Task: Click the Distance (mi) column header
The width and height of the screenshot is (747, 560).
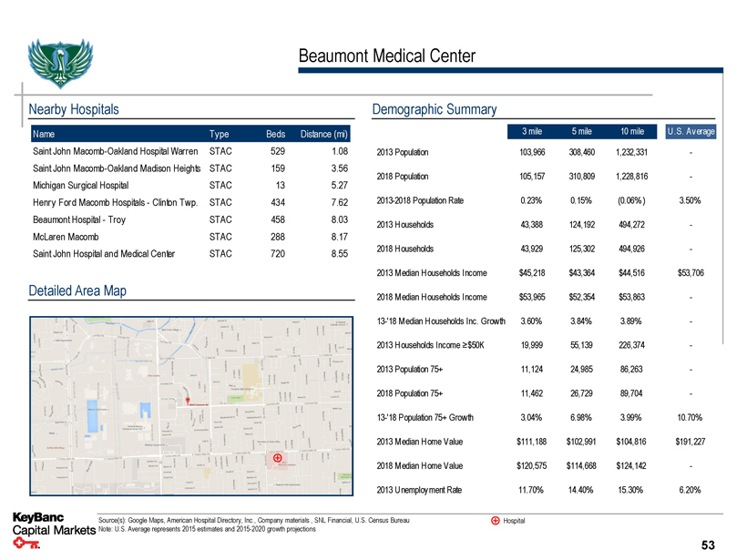Action: (x=324, y=135)
